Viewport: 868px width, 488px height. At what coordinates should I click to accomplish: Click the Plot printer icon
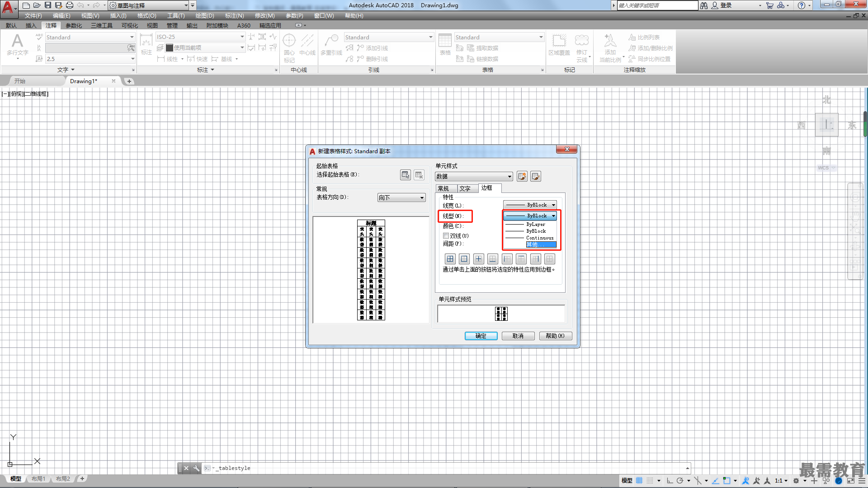(x=70, y=5)
